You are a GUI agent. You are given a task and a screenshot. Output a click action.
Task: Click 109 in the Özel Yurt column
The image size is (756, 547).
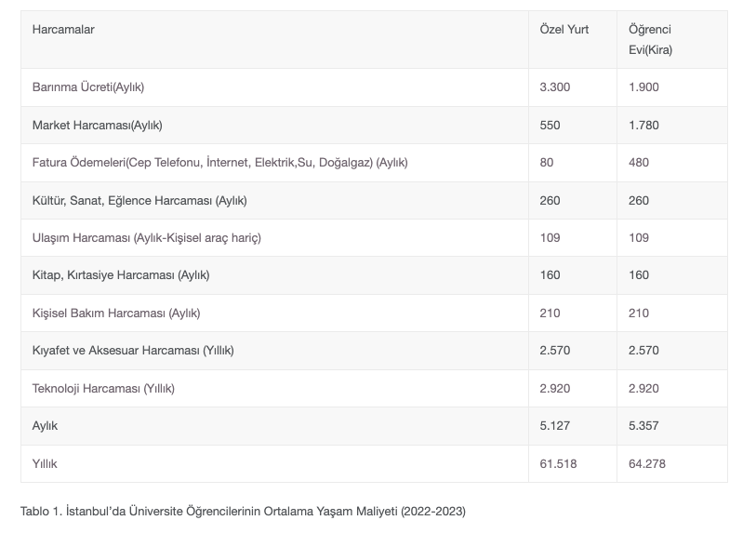[x=550, y=238]
